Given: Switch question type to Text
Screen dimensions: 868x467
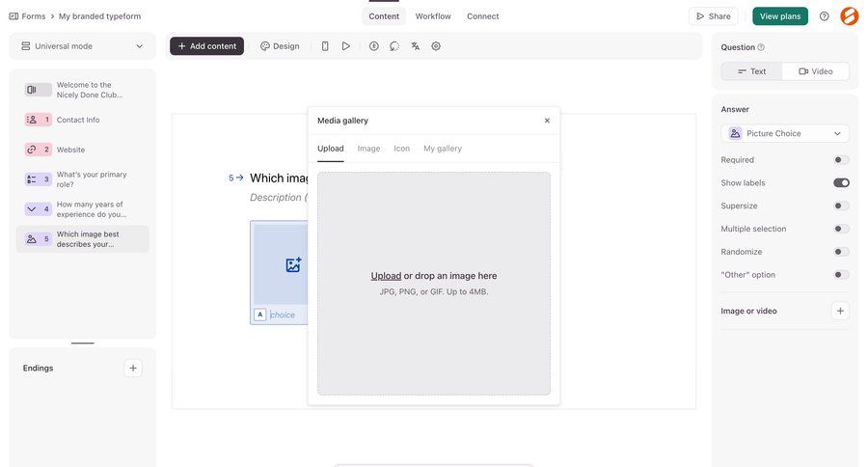Looking at the screenshot, I should tap(751, 71).
